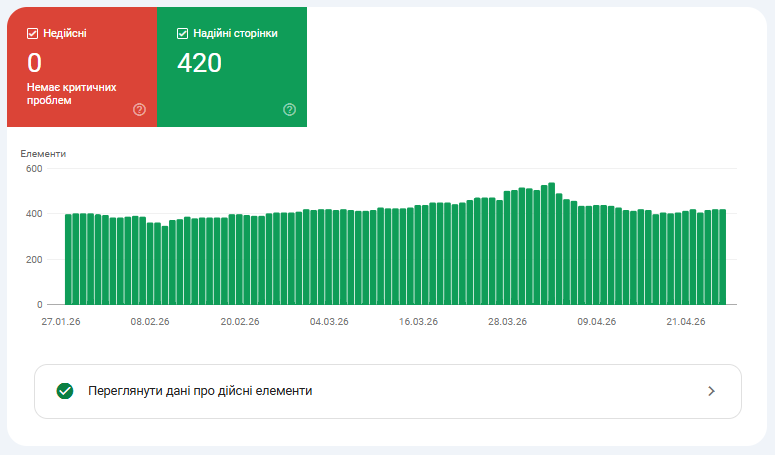
Task: Click the 16.03.26 date axis label
Action: pos(418,322)
